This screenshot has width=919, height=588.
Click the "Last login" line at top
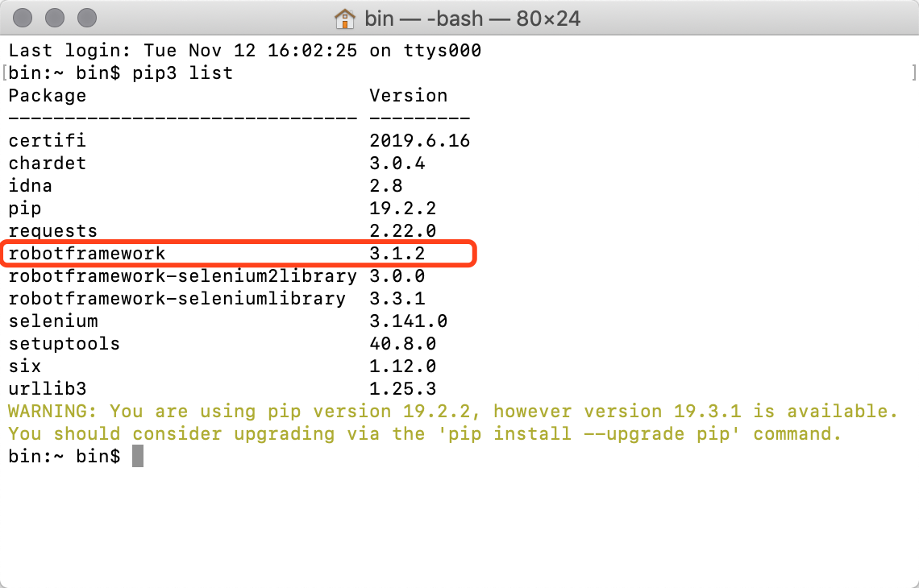[x=244, y=51]
